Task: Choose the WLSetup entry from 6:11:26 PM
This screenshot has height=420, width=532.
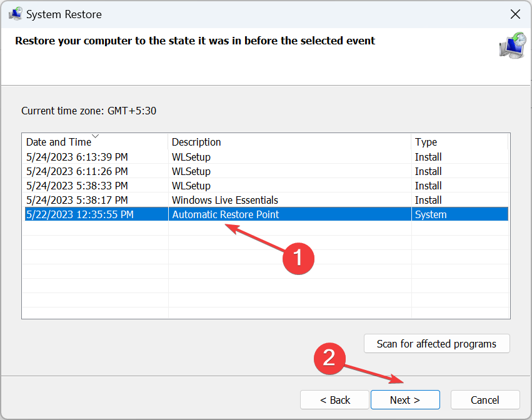Action: click(x=191, y=171)
